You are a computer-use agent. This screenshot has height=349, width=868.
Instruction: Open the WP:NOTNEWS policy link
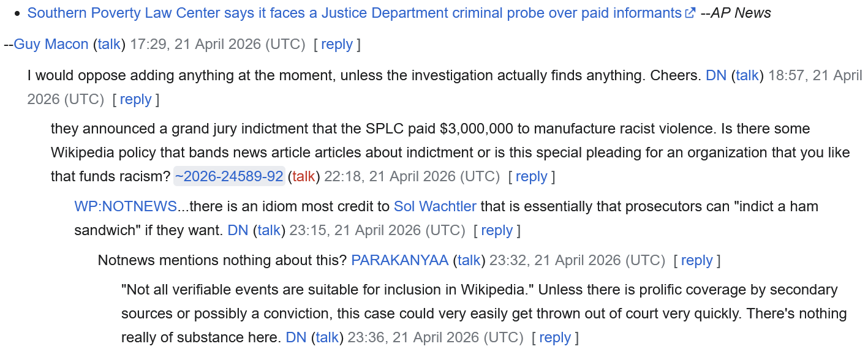126,206
